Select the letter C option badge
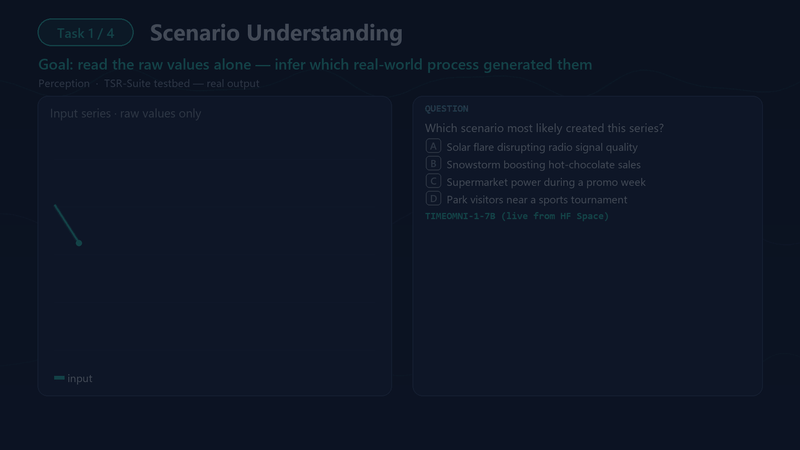This screenshot has height=450, width=800. (x=433, y=181)
